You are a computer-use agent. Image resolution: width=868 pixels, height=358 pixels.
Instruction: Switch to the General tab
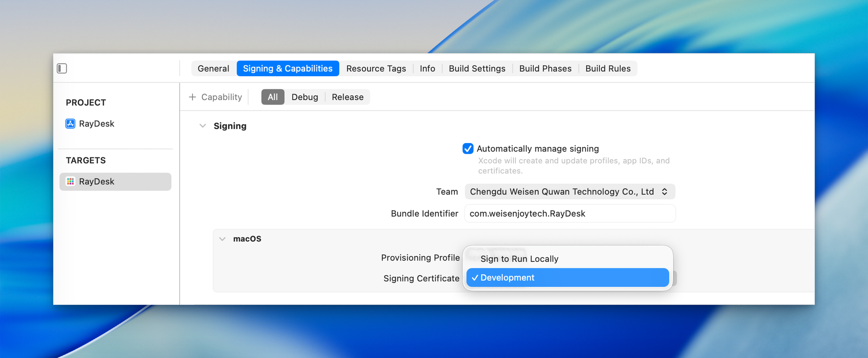point(213,68)
